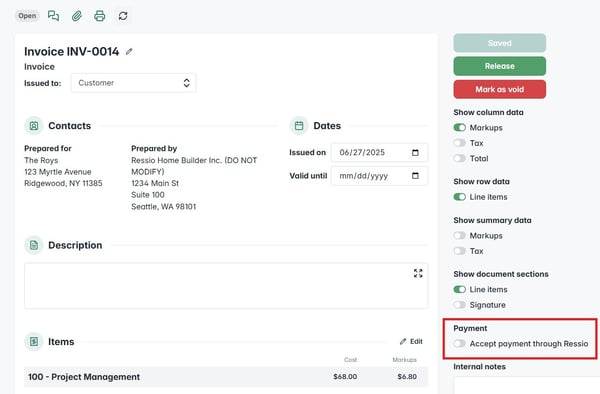Screen dimensions: 600x394
Task: Click the Suite 100 line
Action: pyautogui.click(x=148, y=195)
